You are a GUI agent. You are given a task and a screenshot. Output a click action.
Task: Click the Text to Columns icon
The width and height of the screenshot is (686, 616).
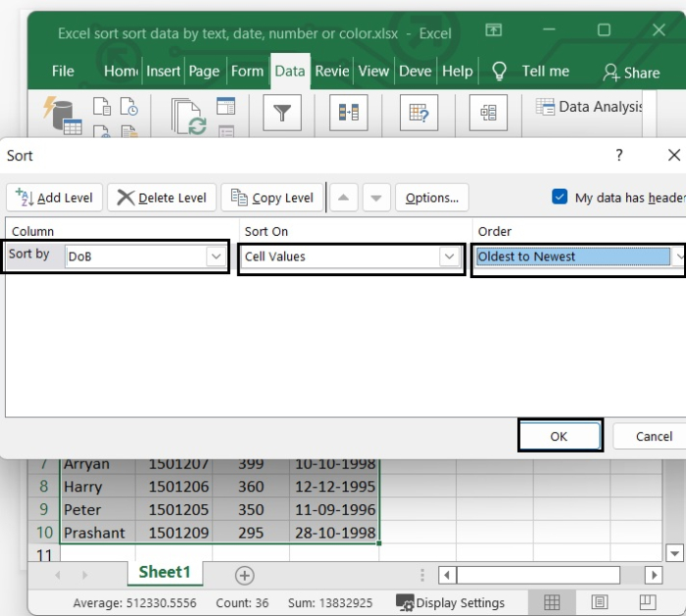349,114
